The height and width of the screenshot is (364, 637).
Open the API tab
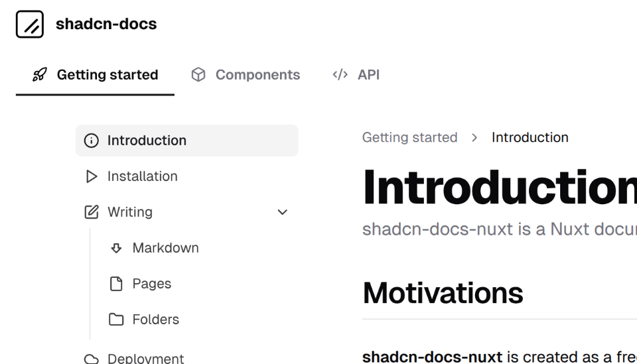[368, 75]
